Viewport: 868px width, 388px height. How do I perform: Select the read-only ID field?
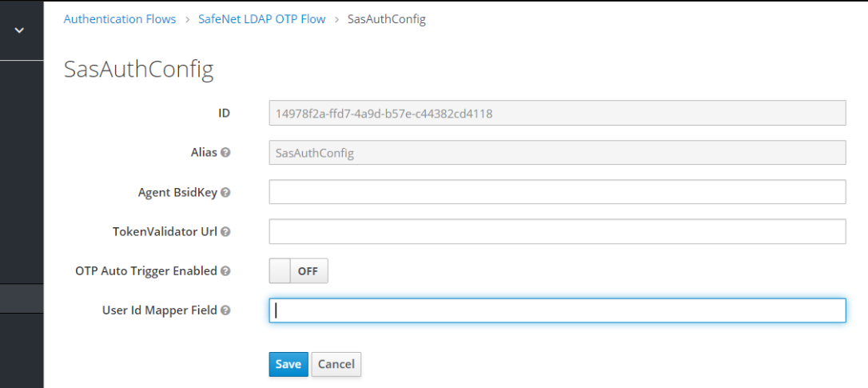tap(557, 114)
